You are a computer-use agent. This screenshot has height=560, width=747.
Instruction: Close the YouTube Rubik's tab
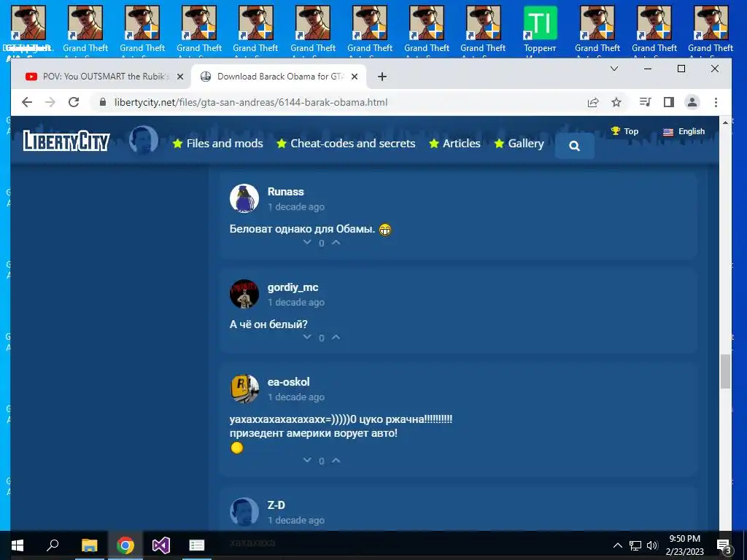[x=180, y=76]
